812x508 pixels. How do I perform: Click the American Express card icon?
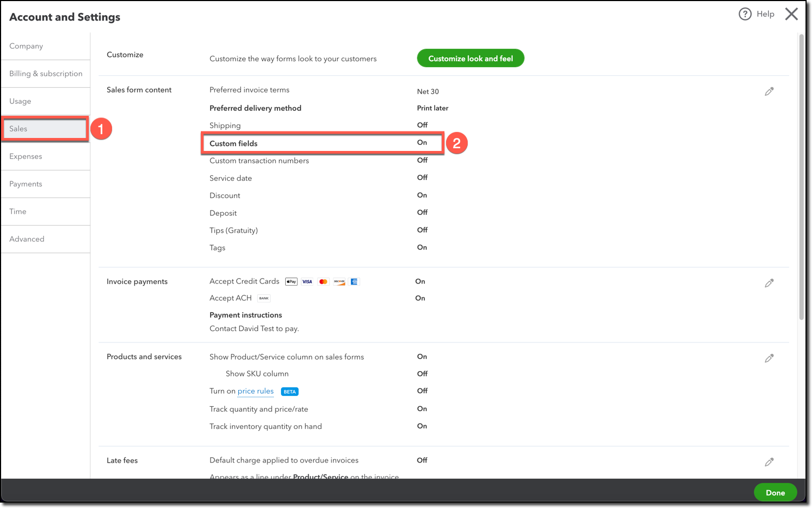click(354, 281)
